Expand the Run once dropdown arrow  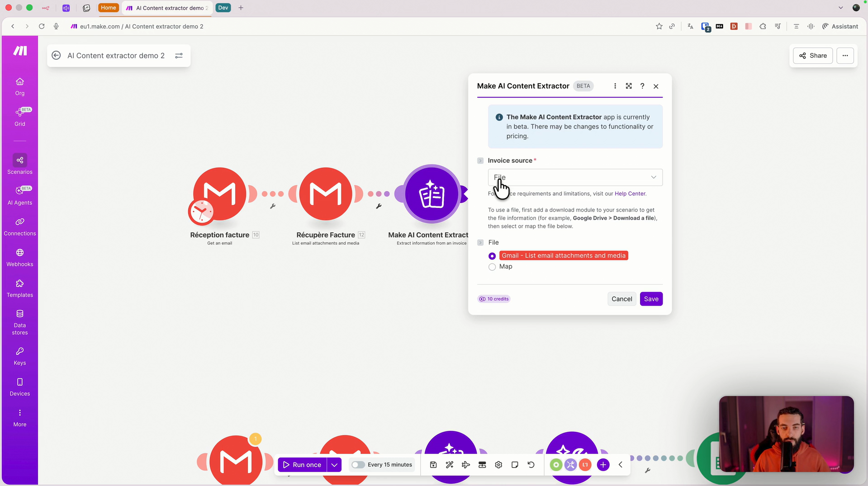tap(334, 464)
